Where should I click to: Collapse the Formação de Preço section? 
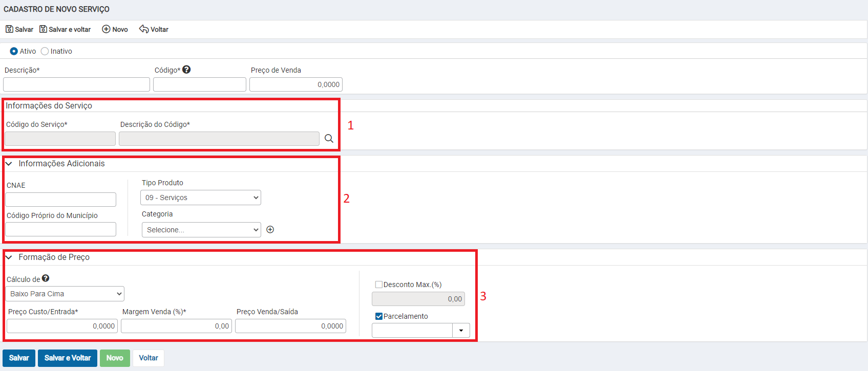pyautogui.click(x=9, y=257)
